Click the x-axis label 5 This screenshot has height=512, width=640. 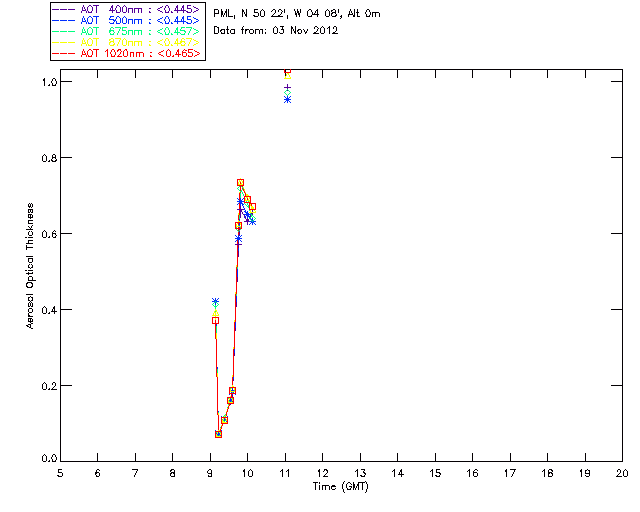60,473
